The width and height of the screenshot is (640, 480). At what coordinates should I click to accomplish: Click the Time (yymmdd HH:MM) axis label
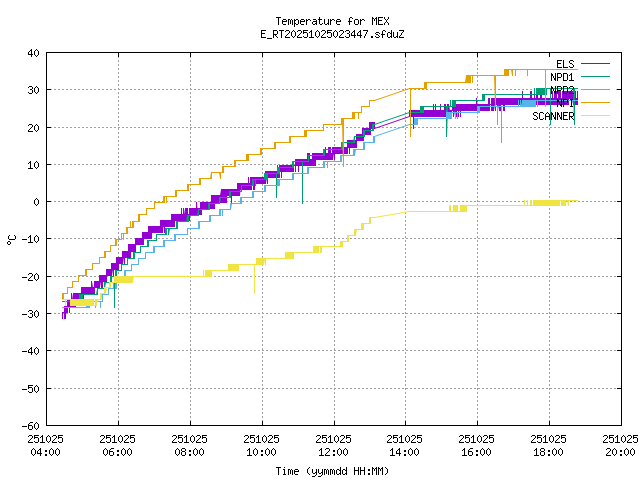click(332, 470)
